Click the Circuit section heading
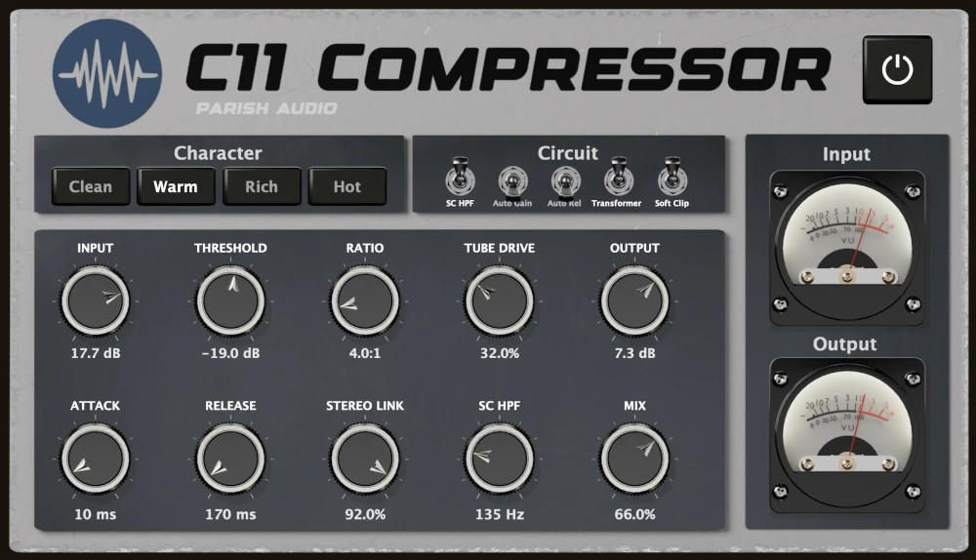 568,153
